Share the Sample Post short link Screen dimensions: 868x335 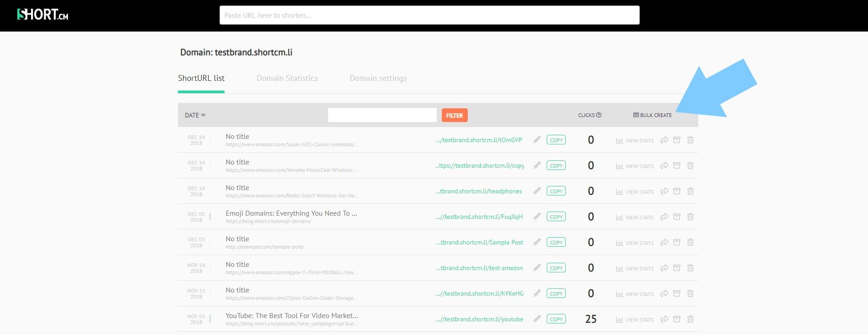tap(664, 242)
